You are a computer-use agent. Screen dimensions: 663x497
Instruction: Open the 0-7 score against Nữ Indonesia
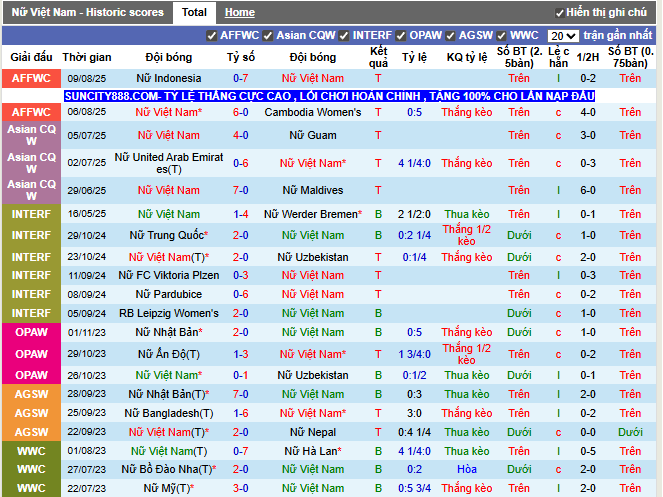click(x=241, y=78)
